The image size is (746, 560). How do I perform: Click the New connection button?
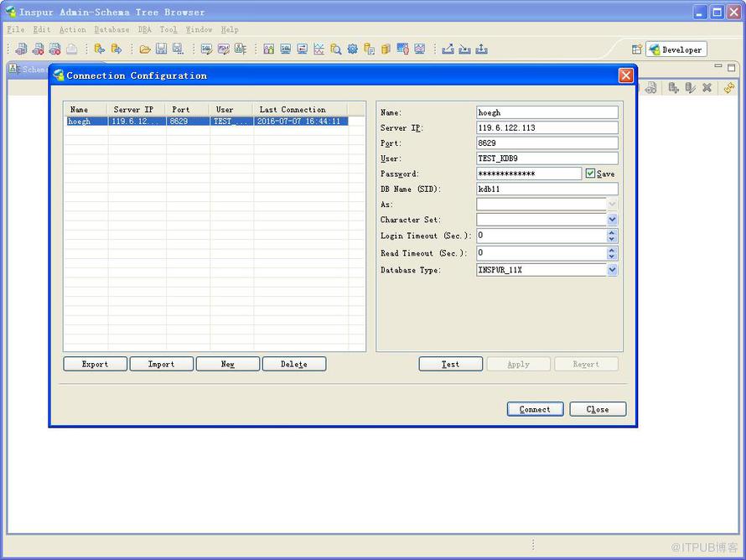228,364
